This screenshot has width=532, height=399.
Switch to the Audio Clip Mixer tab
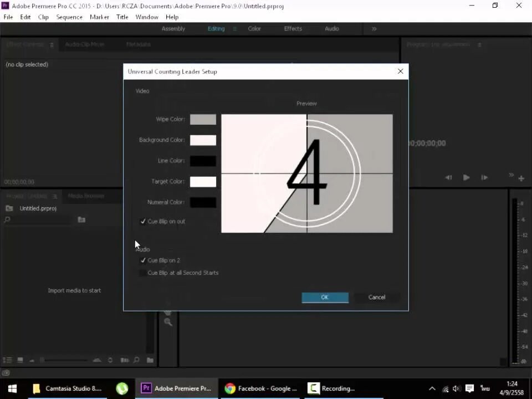(84, 44)
